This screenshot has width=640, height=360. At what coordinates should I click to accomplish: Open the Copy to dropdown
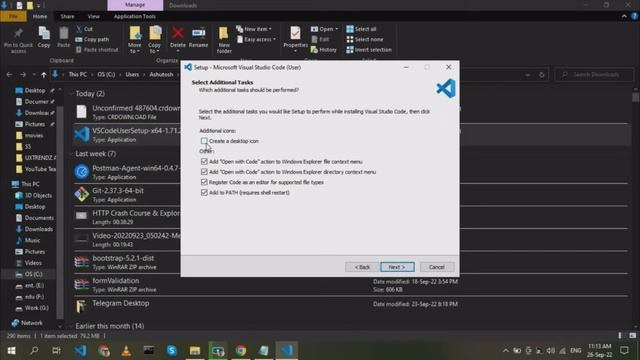click(155, 40)
